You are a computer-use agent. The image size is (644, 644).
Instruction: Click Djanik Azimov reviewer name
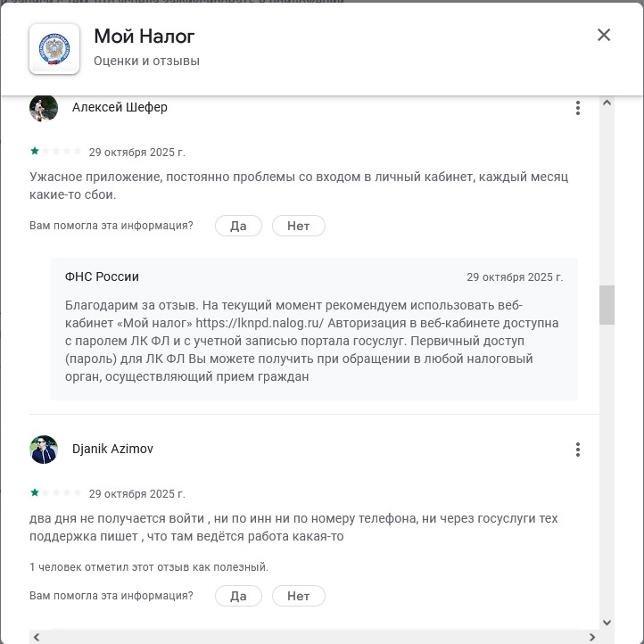click(x=112, y=449)
